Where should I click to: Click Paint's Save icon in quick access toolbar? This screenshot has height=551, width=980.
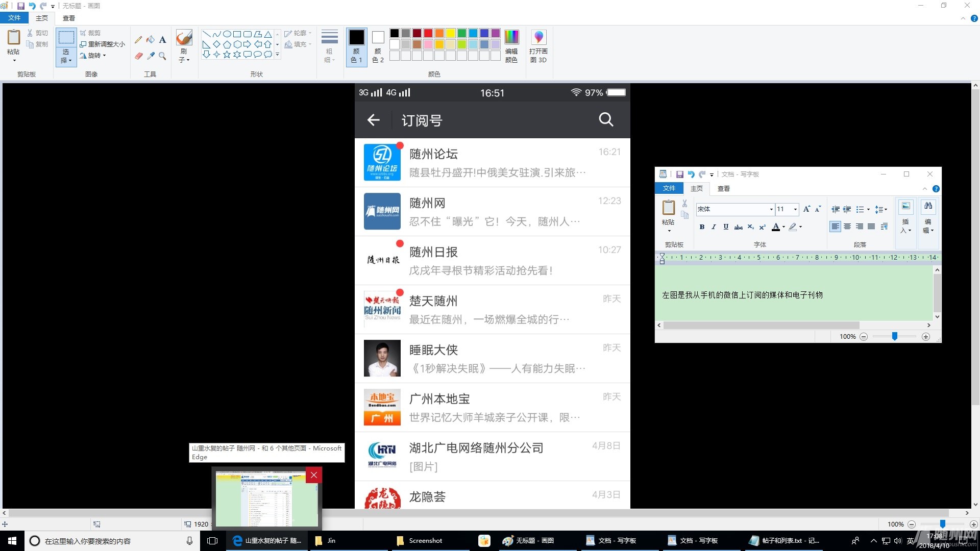[21, 6]
